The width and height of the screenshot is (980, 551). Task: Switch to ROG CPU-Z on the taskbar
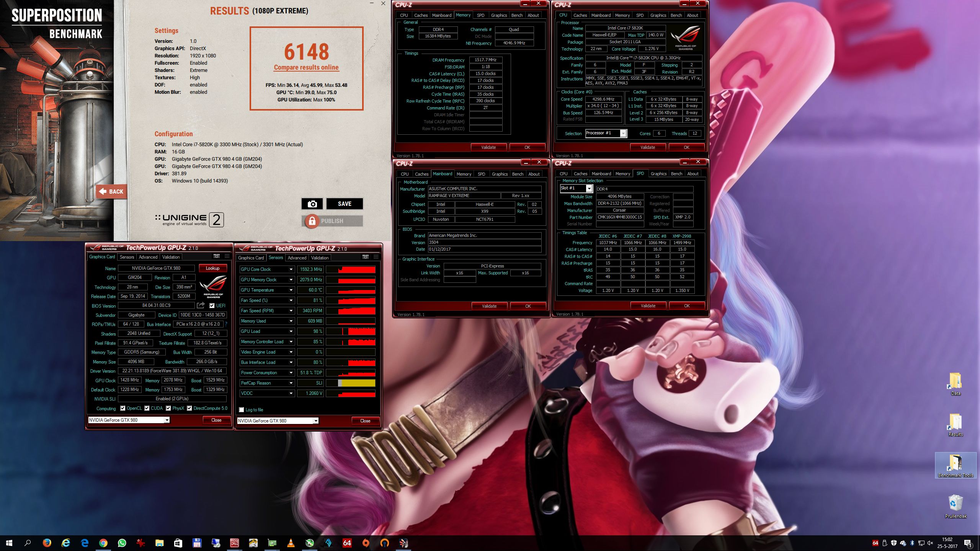[234, 543]
